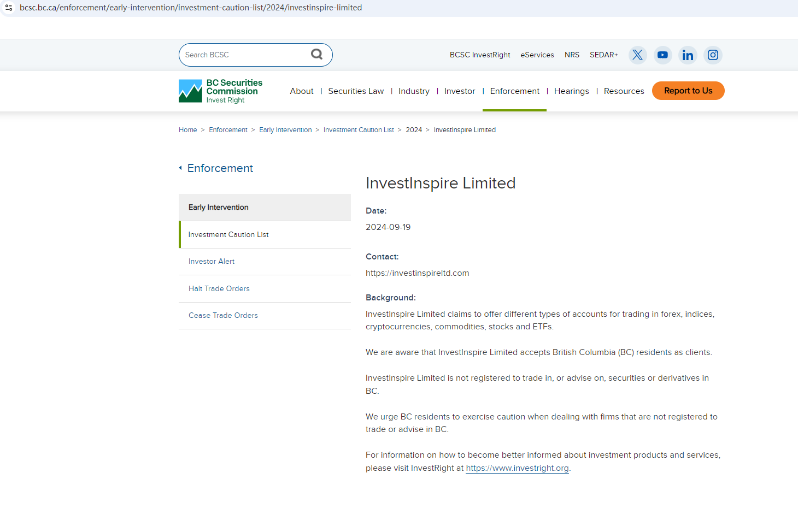Select Investor Alert in sidebar
The height and width of the screenshot is (532, 798).
click(x=212, y=262)
